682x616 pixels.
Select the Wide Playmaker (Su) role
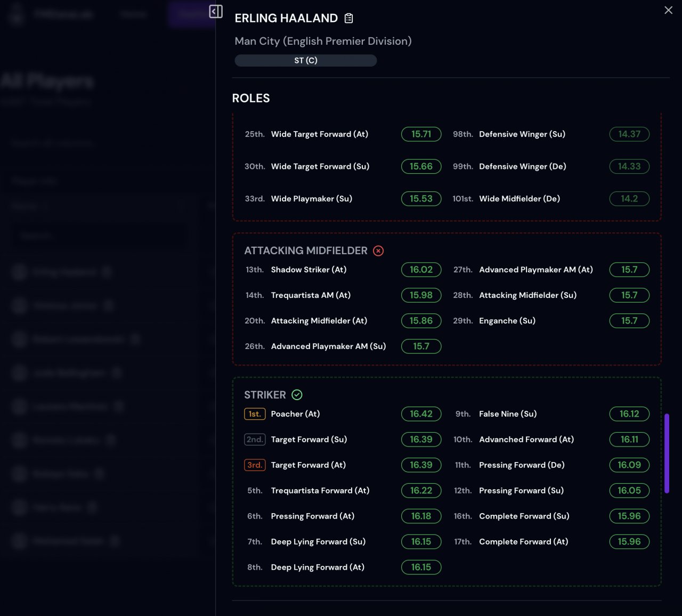tap(312, 199)
